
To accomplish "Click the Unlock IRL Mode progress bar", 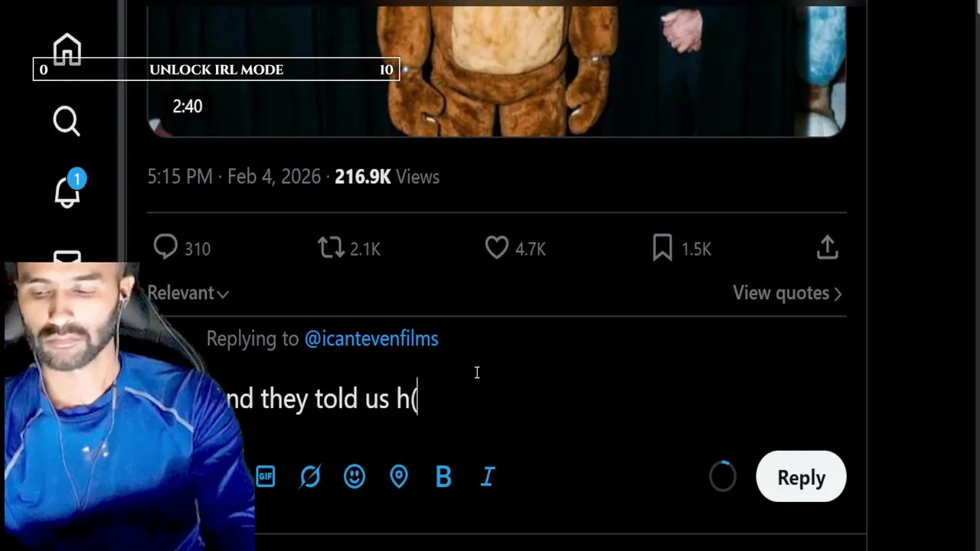I will click(216, 70).
